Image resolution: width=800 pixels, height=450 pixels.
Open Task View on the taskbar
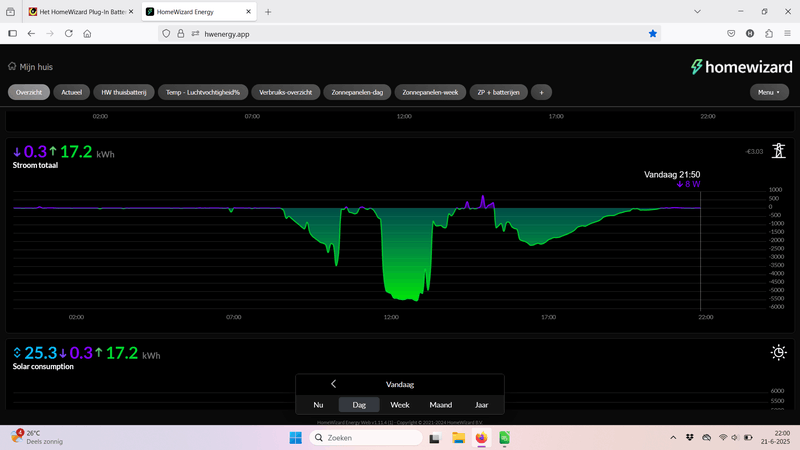click(435, 438)
